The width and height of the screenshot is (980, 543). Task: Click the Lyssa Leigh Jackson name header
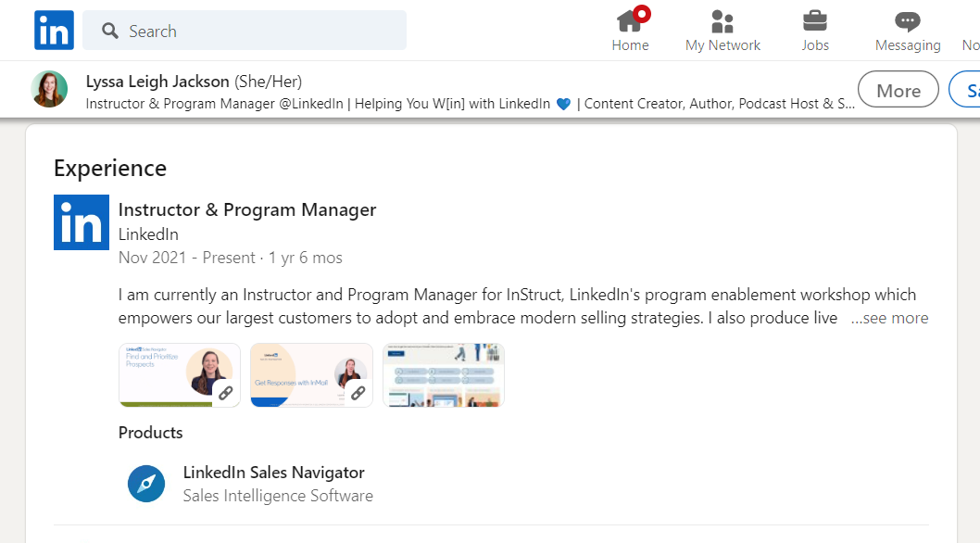(x=157, y=82)
